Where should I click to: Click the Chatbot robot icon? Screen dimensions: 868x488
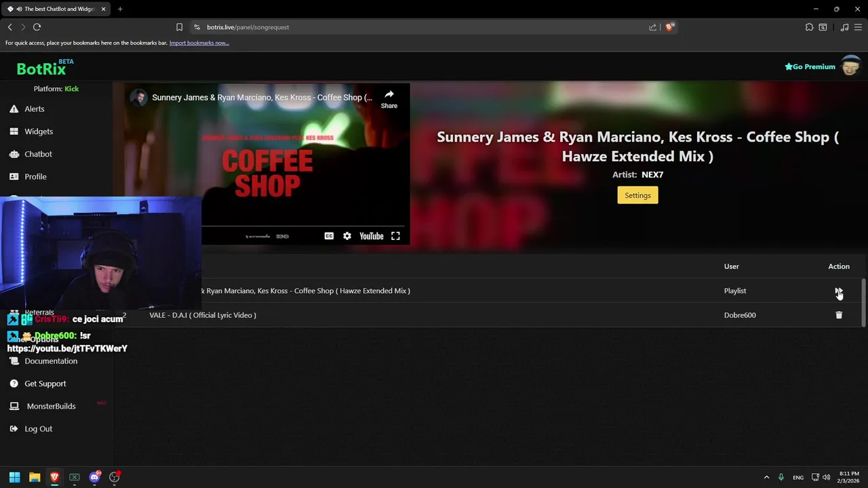pos(14,154)
